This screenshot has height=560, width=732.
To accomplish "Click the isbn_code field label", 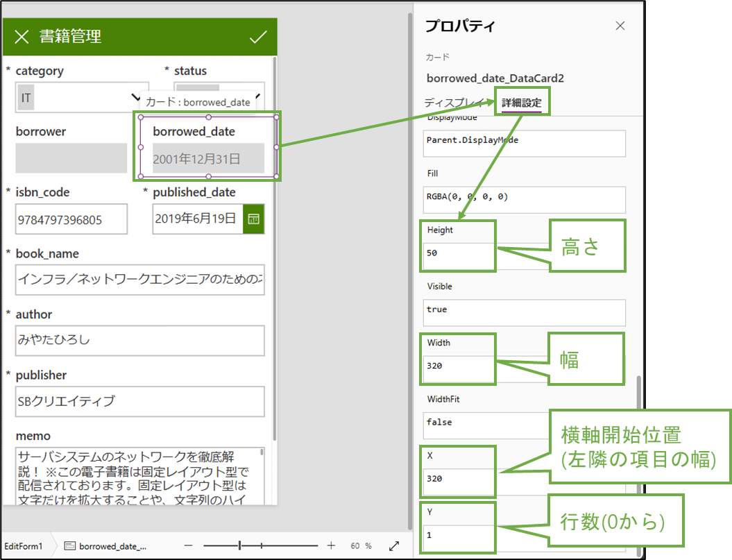I will 42,192.
